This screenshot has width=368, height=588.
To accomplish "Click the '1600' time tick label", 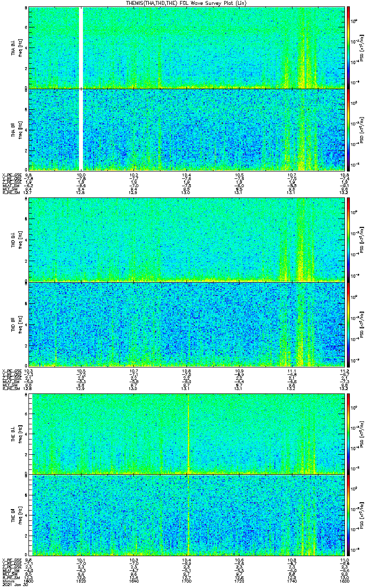I will click(x=29, y=581).
